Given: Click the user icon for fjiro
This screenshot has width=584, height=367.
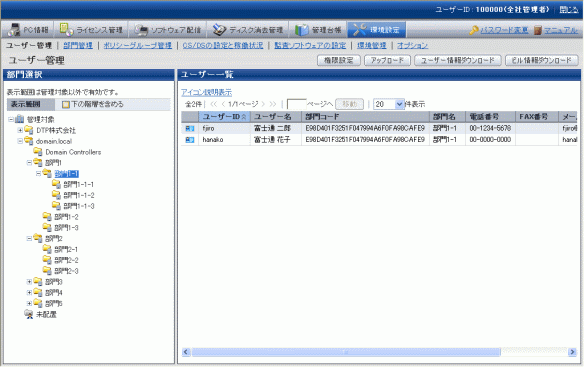Looking at the screenshot, I should coord(190,129).
